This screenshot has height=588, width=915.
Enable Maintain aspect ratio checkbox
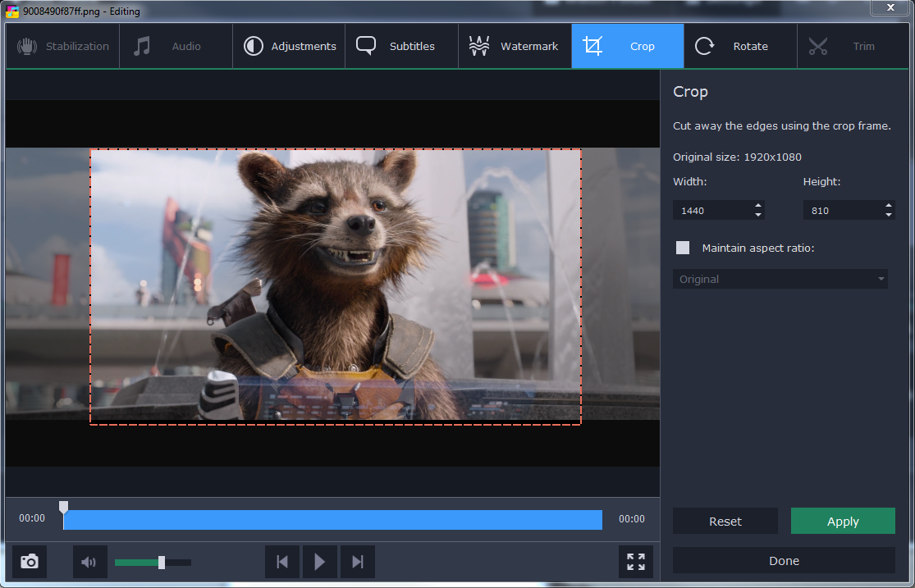[683, 248]
